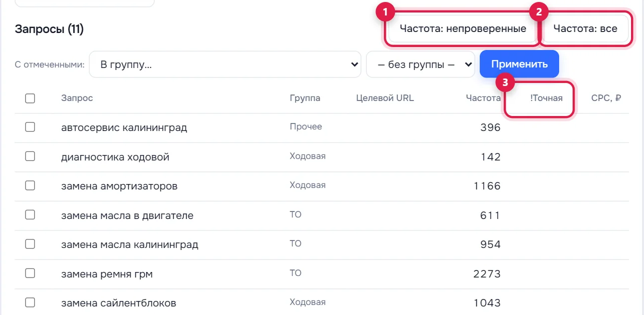Viewport: 644px width, 315px height.
Task: Click the blue Применить button
Action: coord(519,64)
